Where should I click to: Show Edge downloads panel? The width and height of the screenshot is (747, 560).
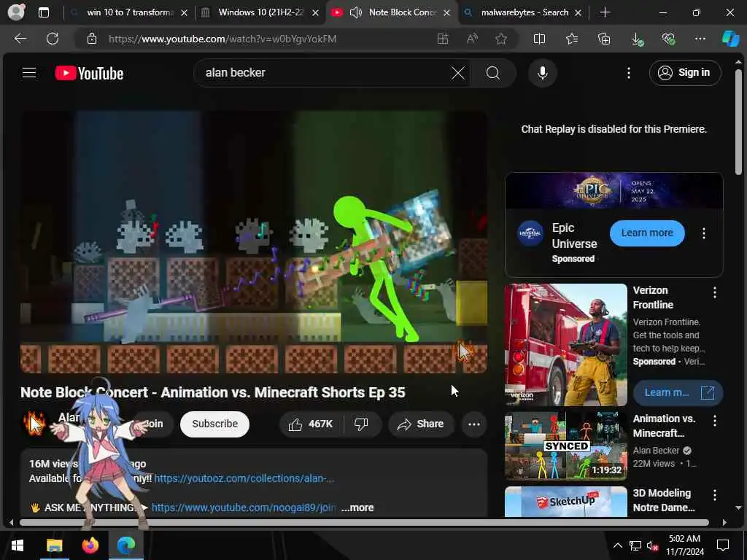pyautogui.click(x=636, y=39)
